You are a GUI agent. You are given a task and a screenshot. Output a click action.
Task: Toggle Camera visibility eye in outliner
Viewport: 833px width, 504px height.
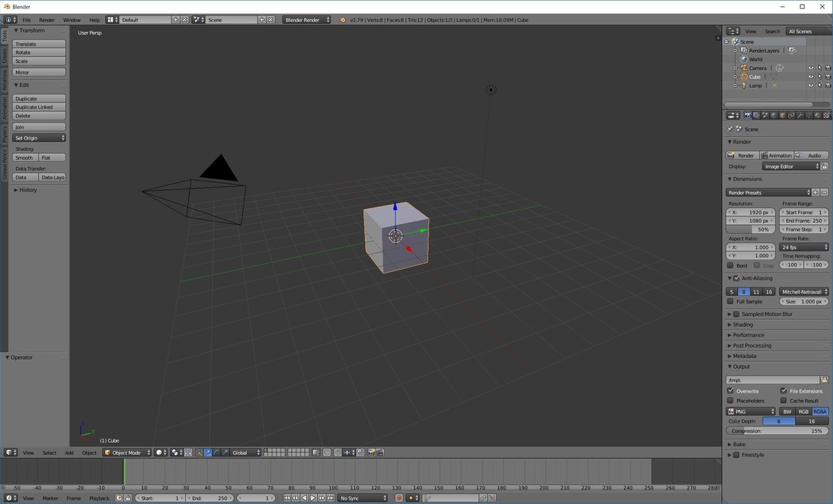pyautogui.click(x=811, y=68)
